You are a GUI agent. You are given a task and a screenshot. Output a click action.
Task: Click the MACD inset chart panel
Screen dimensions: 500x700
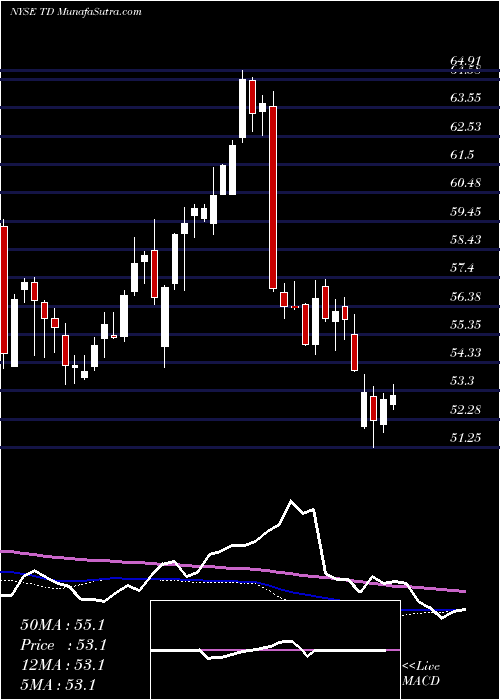click(x=275, y=650)
